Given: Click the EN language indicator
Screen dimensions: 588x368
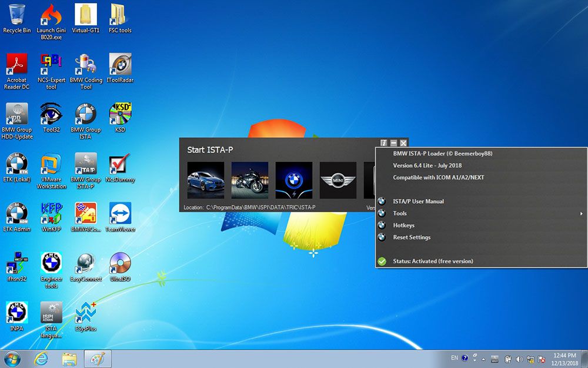Looking at the screenshot, I should pos(455,358).
